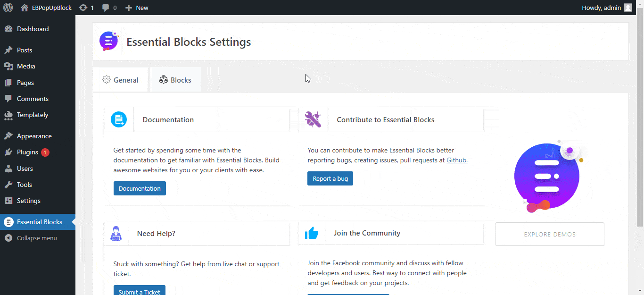Screen dimensions: 644x295
Task: Follow the Github link
Action: tap(457, 160)
